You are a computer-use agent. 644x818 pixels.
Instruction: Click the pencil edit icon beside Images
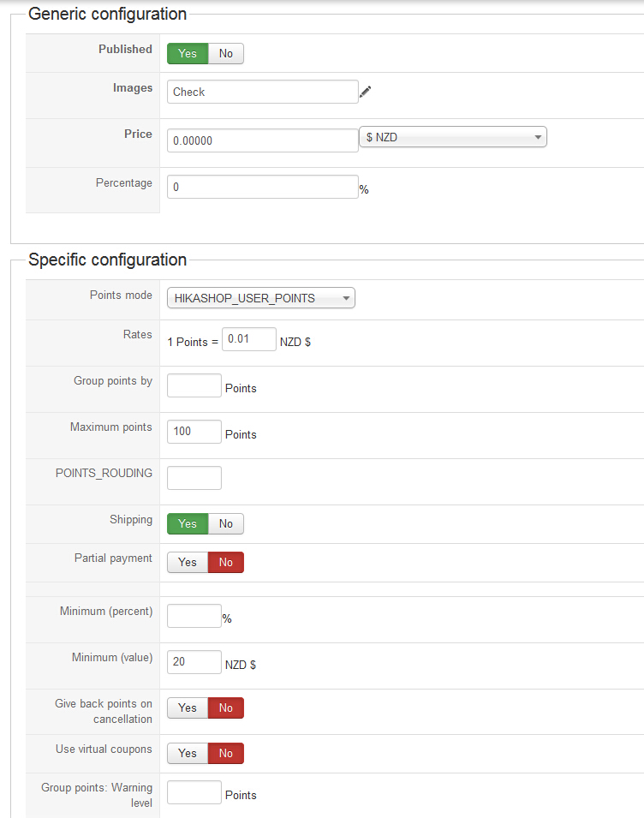click(x=366, y=92)
